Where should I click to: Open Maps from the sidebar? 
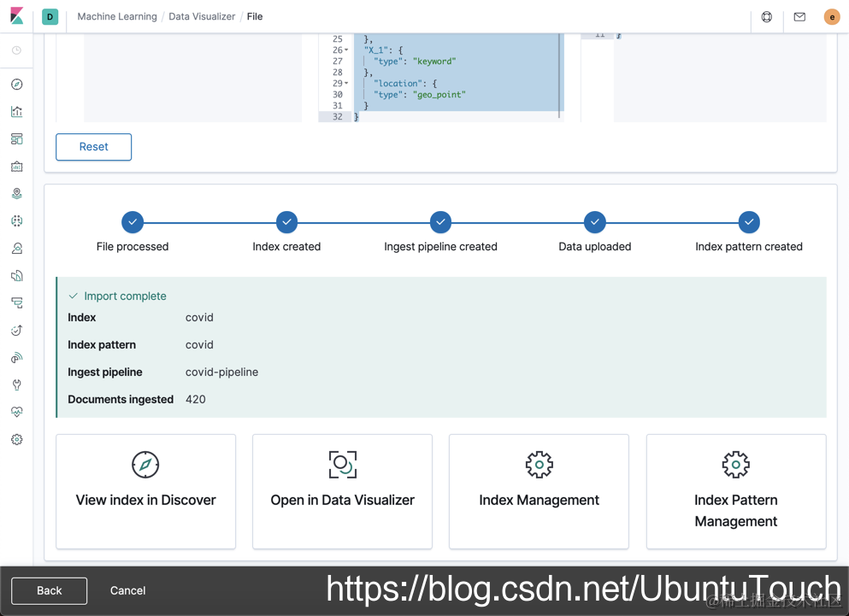[x=17, y=193]
